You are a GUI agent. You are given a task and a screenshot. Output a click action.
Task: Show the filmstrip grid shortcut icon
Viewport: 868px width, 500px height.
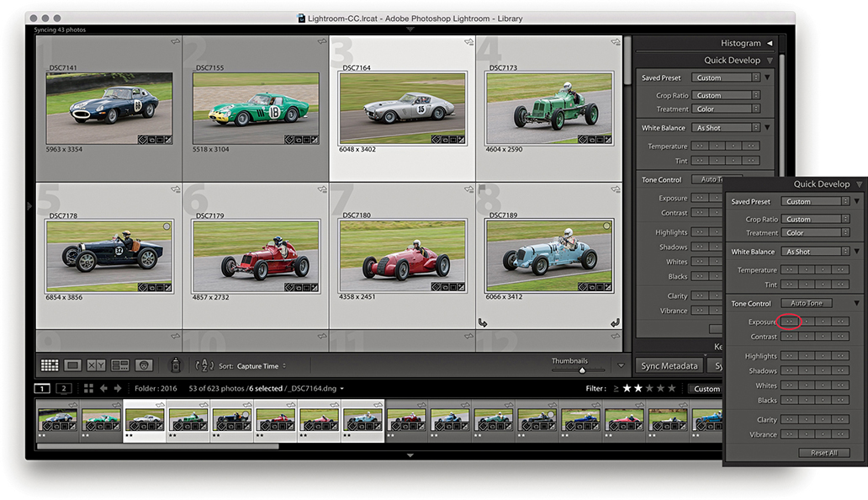tap(88, 389)
